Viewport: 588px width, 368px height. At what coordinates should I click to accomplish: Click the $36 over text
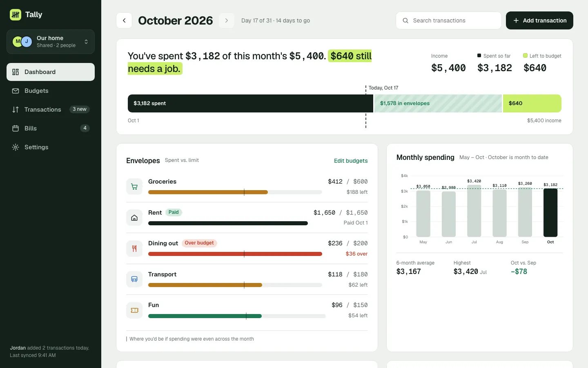pos(356,254)
